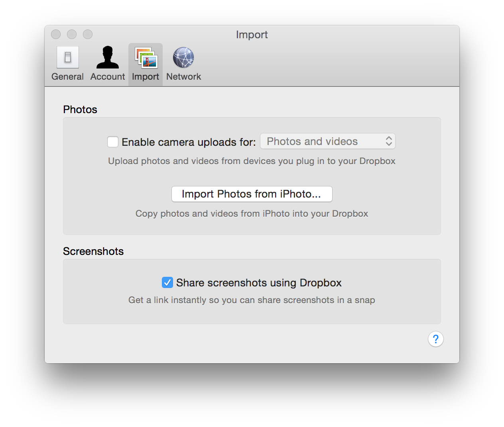Screen dimensions: 504x427
Task: Click the minimize window button
Action: click(72, 35)
